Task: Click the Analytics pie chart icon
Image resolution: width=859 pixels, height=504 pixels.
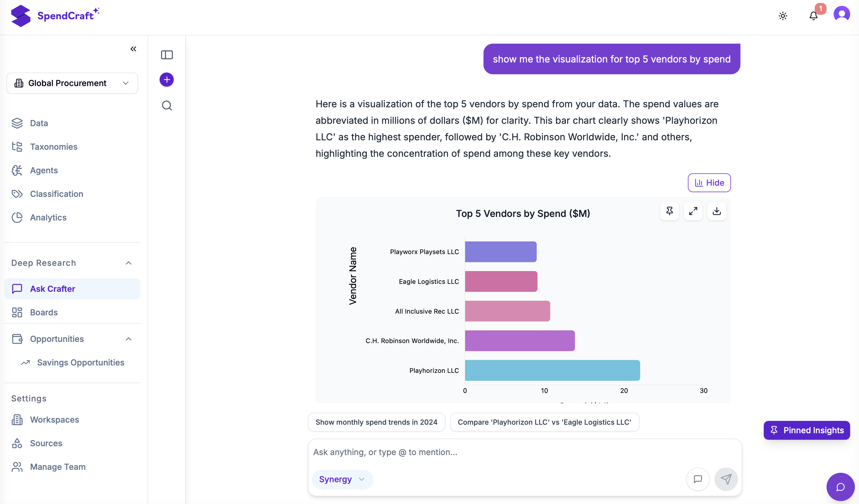Action: 17,217
